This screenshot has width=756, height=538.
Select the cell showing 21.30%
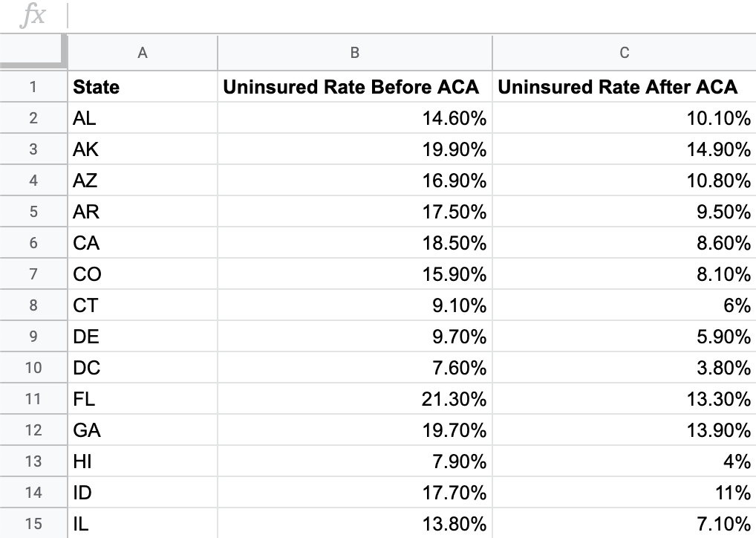coord(354,399)
